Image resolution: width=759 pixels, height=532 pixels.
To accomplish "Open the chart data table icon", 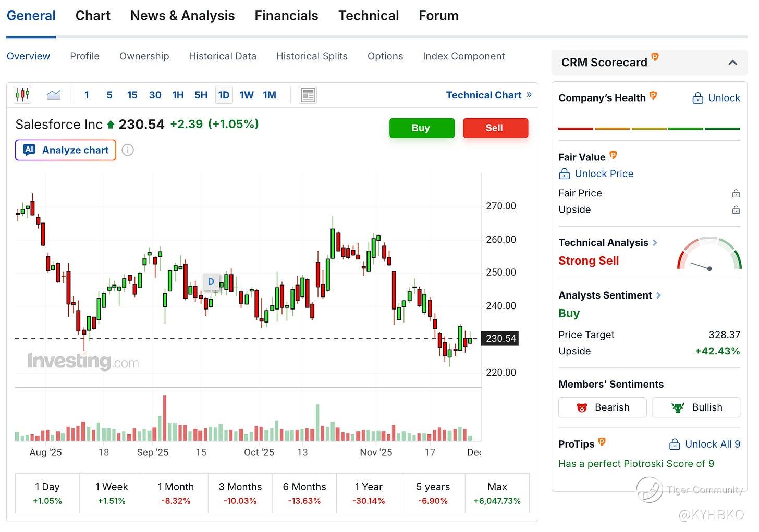I will (308, 95).
